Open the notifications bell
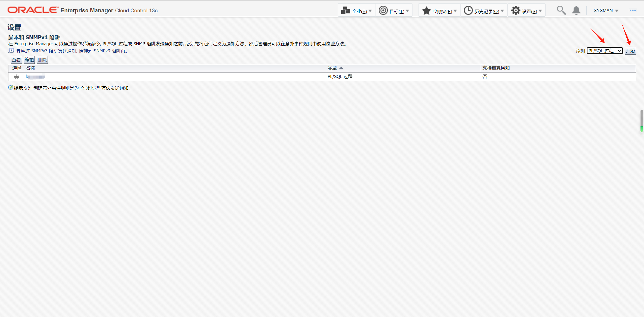 [x=576, y=11]
